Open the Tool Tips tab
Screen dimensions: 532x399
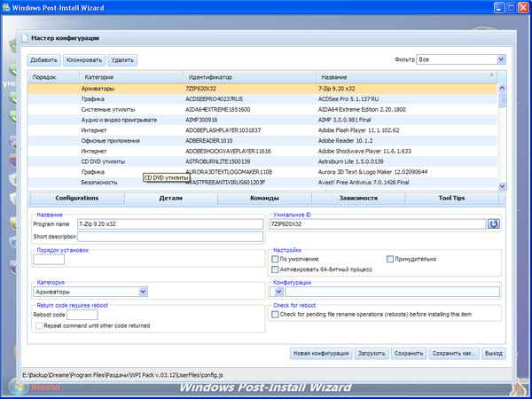[x=452, y=198]
